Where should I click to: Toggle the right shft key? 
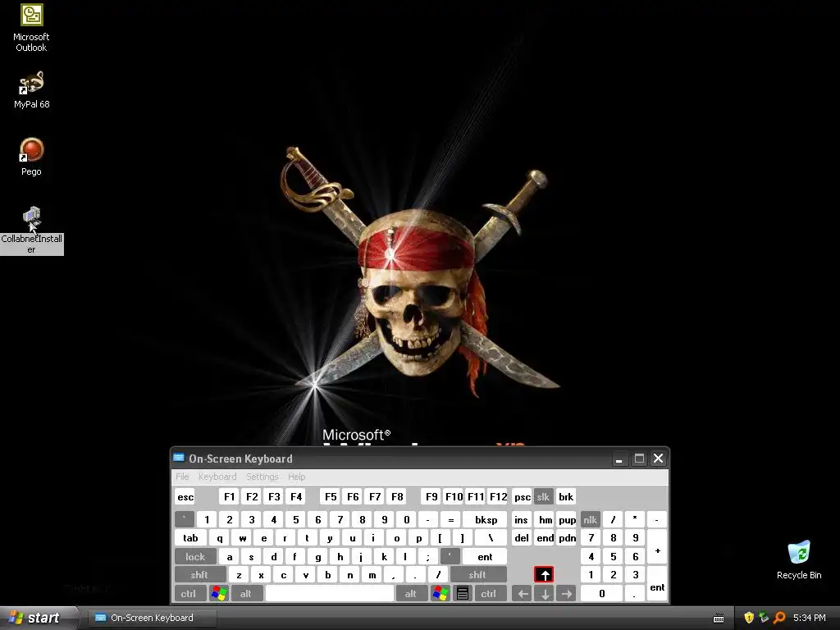(477, 575)
